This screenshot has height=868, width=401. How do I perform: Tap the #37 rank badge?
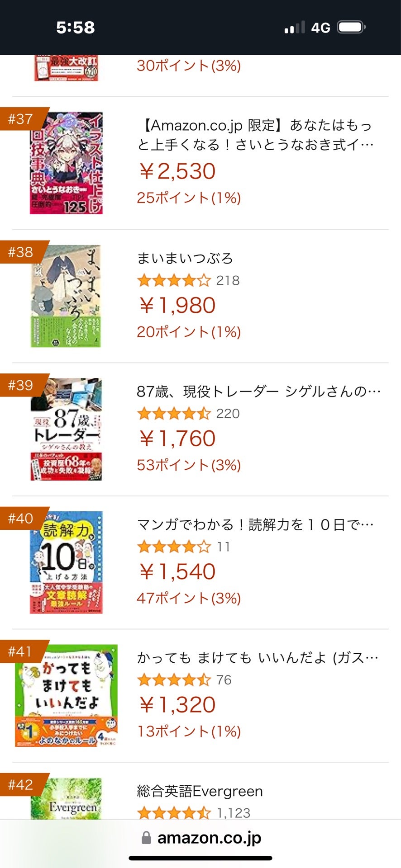coord(21,119)
